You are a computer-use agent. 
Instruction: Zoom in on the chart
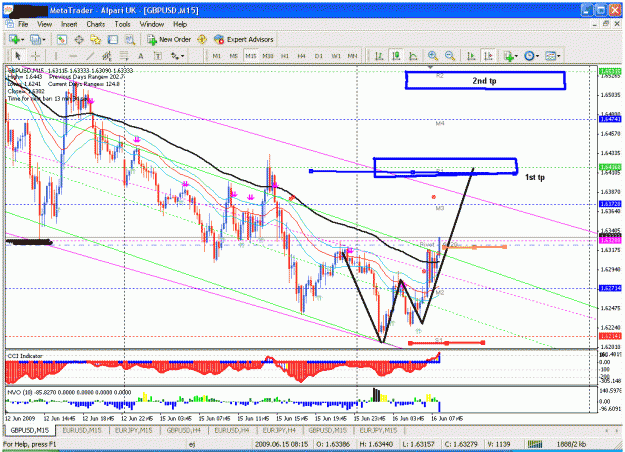433,56
